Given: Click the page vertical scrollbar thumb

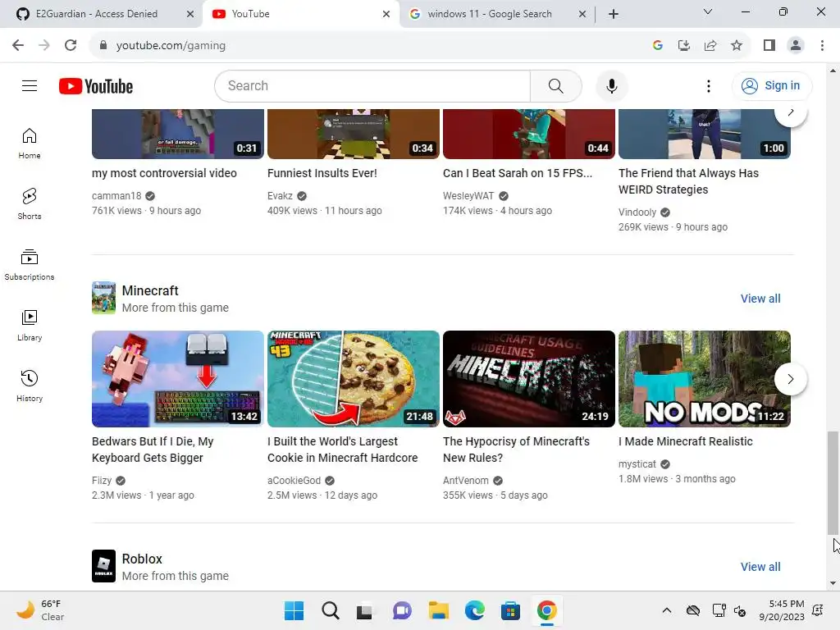Looking at the screenshot, I should [833, 482].
